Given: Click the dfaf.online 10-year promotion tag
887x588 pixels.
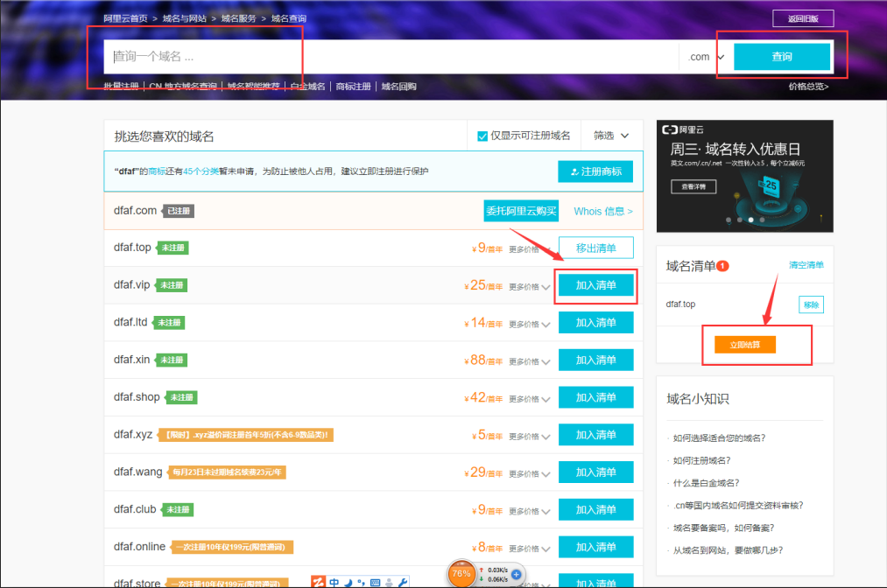Looking at the screenshot, I should pos(231,547).
